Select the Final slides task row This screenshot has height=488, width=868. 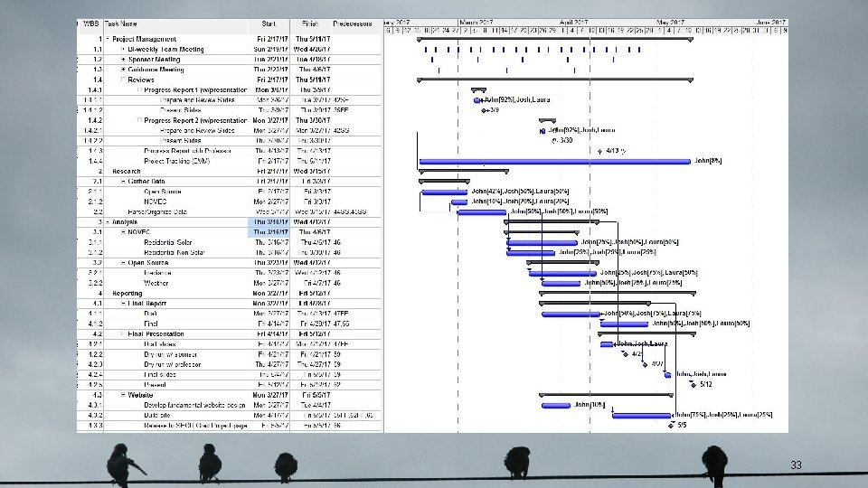(x=160, y=374)
